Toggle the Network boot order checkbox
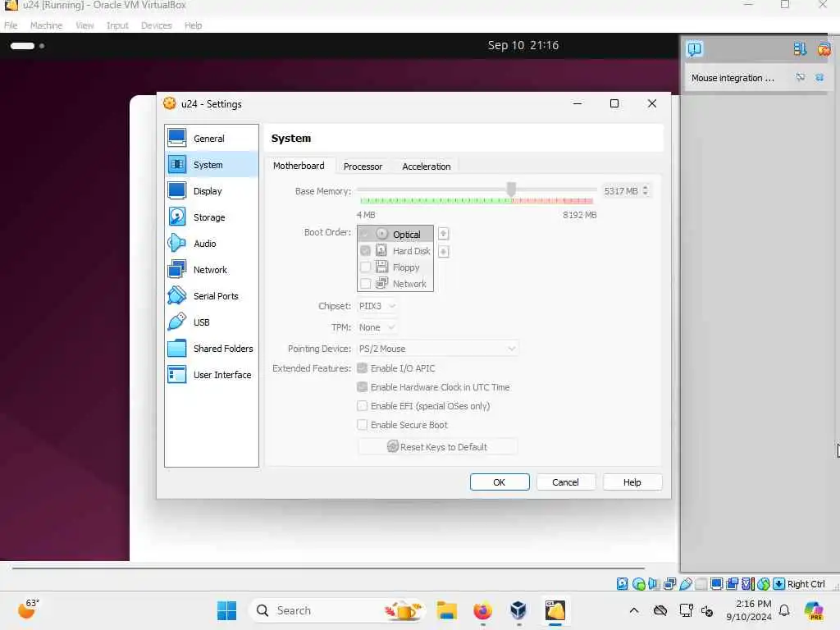 (x=365, y=283)
